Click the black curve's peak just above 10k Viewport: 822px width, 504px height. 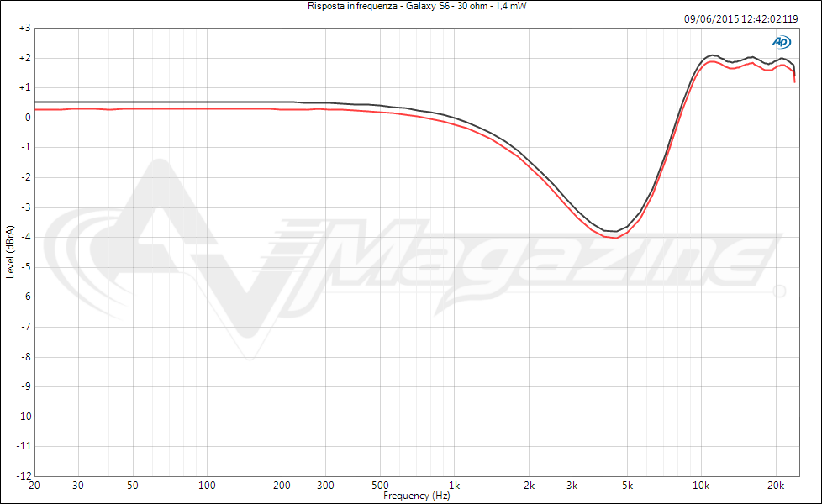[711, 55]
